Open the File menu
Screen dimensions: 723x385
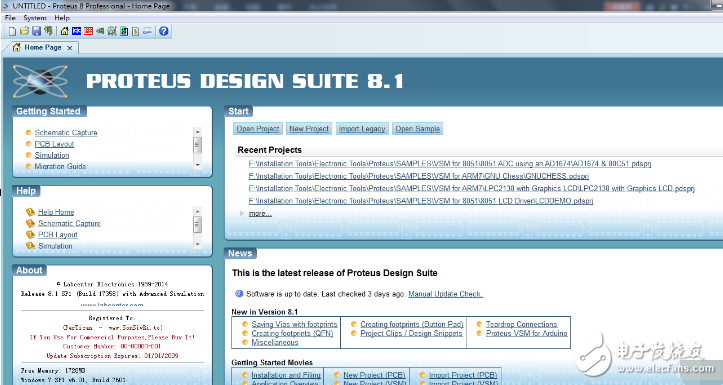point(10,18)
